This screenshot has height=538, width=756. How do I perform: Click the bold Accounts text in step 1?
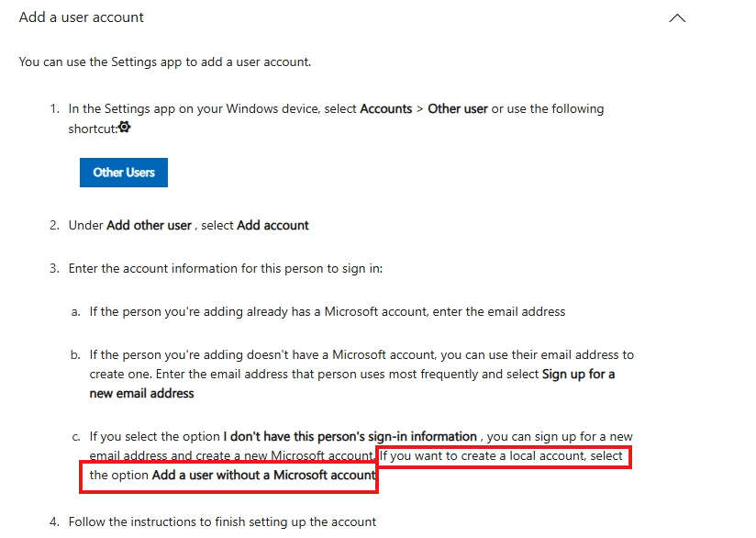coord(385,109)
